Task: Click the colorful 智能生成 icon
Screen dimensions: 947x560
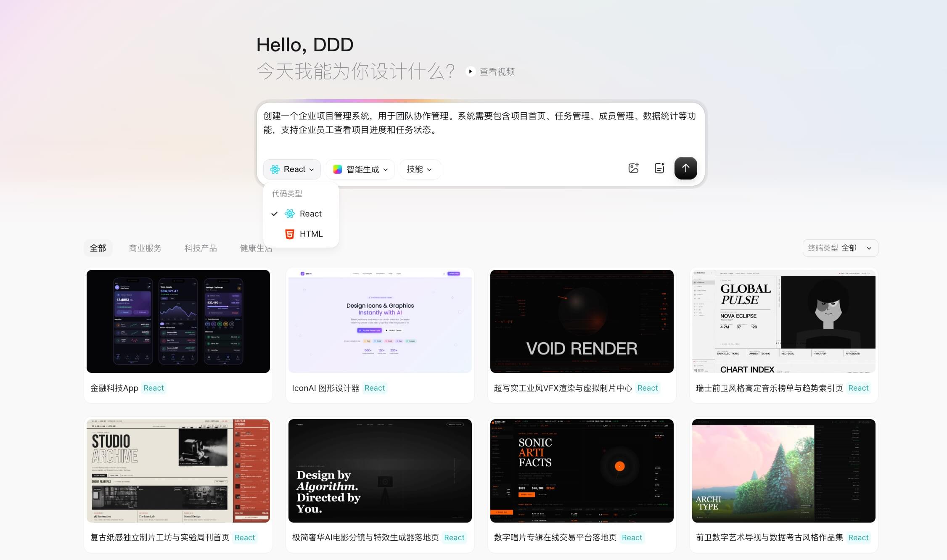Action: click(x=338, y=169)
